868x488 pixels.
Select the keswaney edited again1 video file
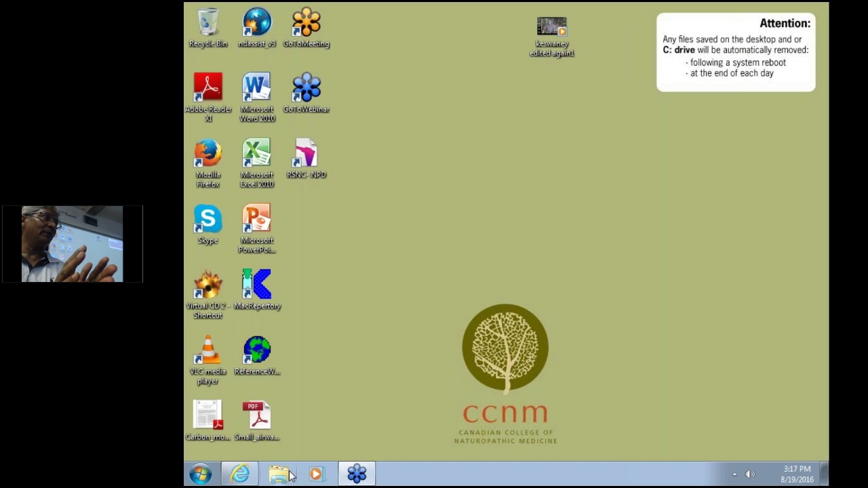(552, 37)
